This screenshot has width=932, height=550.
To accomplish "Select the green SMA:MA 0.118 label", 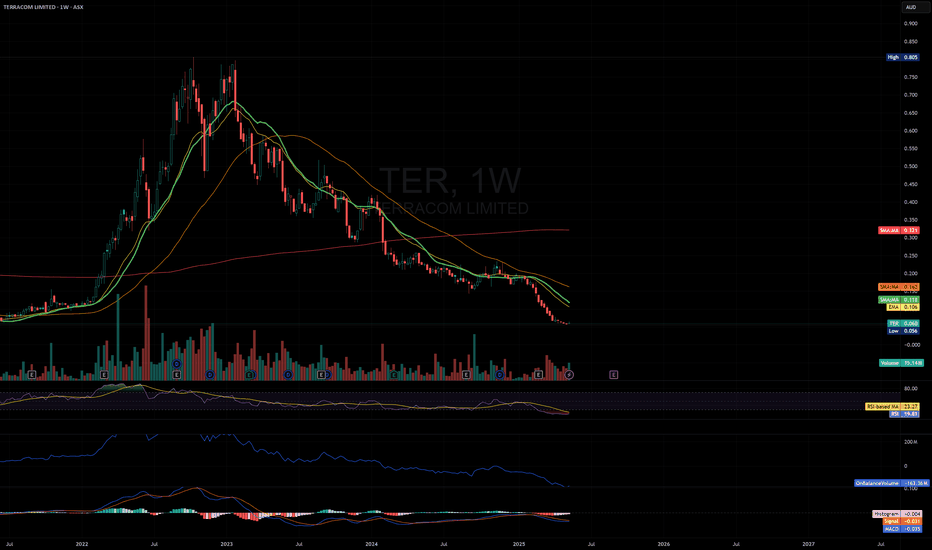I will (x=899, y=300).
